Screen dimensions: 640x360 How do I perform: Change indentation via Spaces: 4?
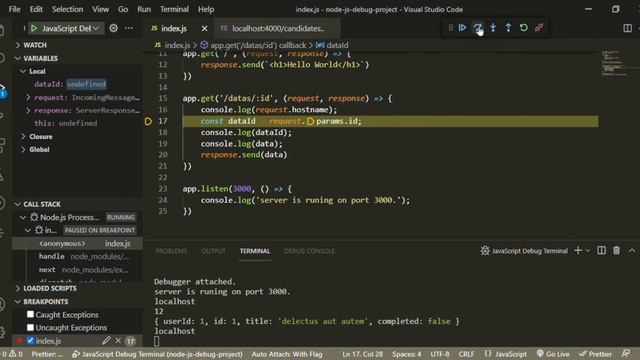pos(407,354)
